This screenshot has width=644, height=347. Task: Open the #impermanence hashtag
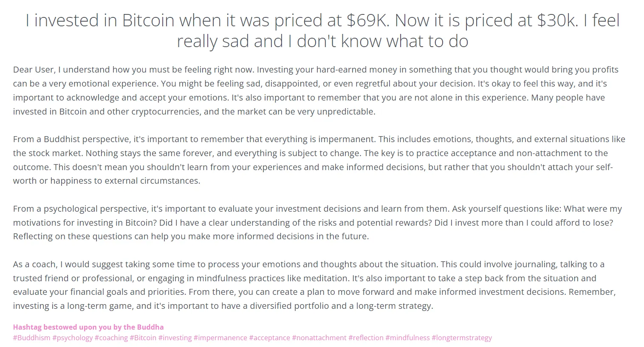220,338
